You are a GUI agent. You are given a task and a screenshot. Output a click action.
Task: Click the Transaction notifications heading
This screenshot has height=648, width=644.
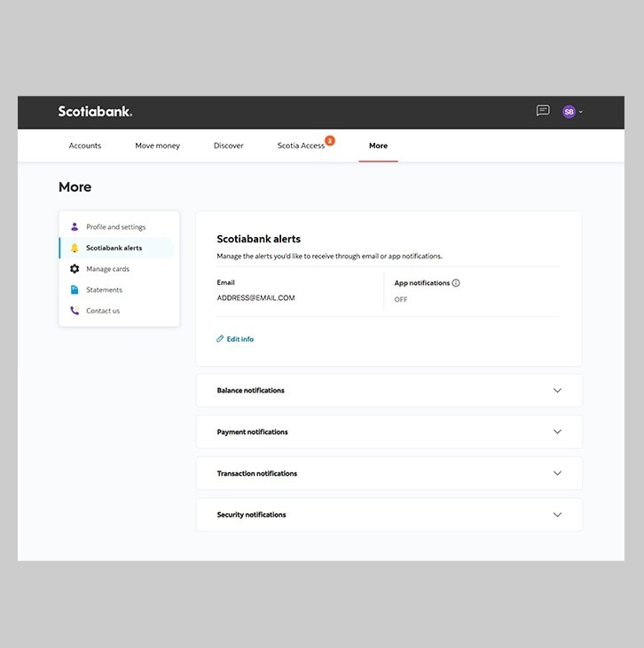[257, 473]
